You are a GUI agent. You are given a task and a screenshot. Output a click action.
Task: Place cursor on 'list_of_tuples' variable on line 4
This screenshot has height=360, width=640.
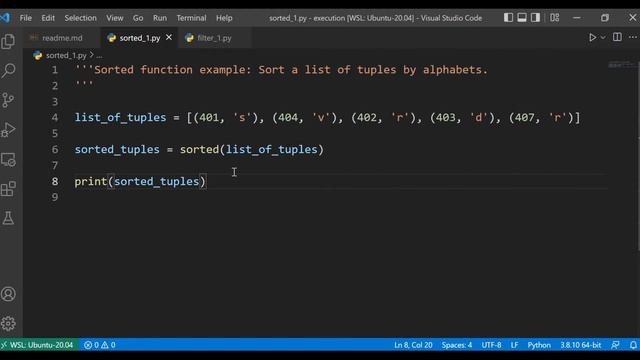(x=120, y=118)
